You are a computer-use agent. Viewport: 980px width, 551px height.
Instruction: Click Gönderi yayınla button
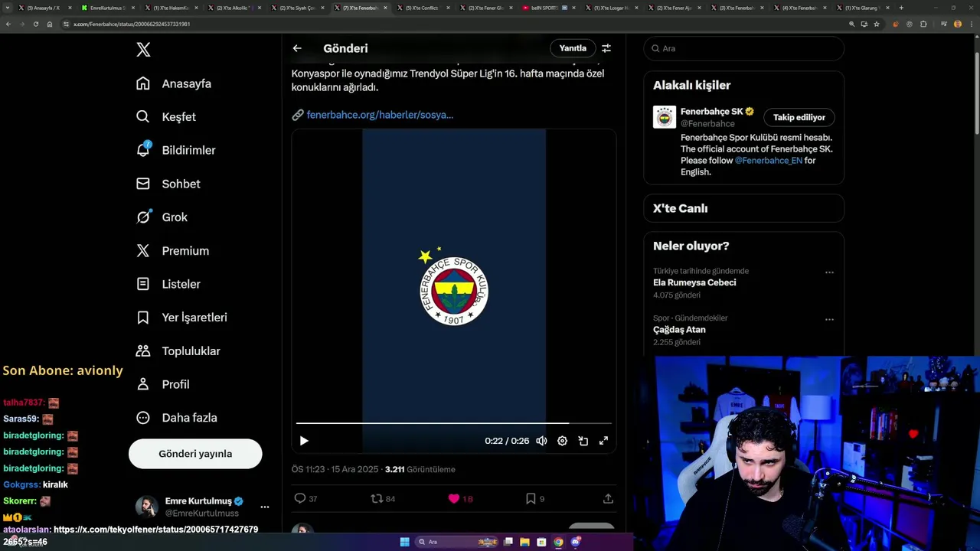click(195, 454)
